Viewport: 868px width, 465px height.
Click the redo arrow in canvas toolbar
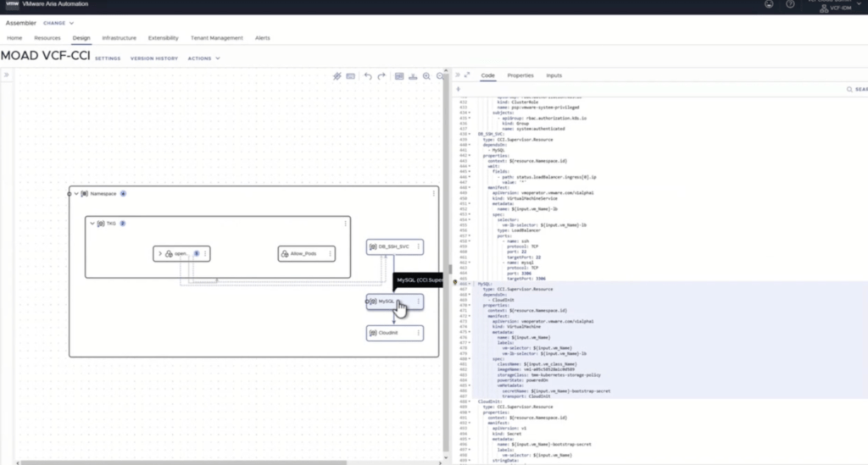[x=381, y=76]
